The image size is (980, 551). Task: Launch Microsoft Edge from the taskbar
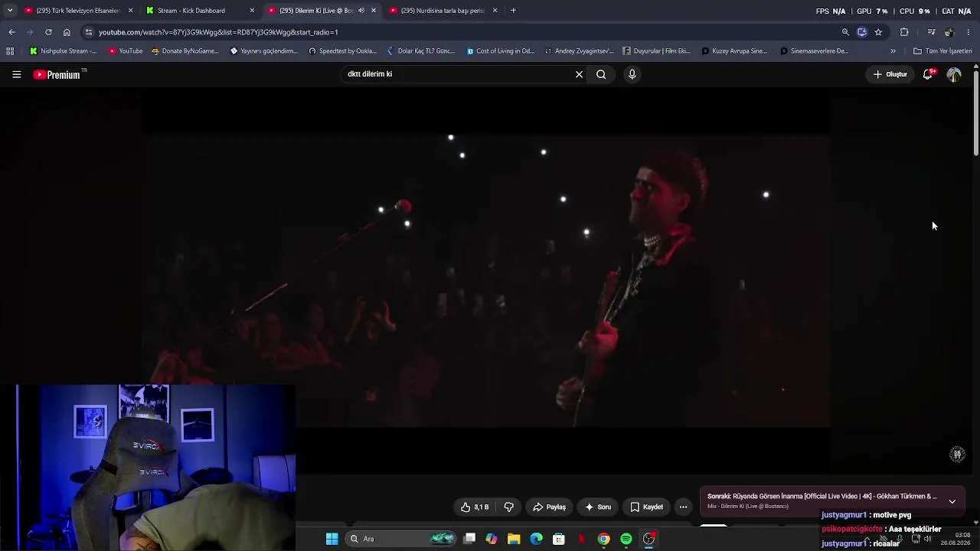pyautogui.click(x=536, y=539)
